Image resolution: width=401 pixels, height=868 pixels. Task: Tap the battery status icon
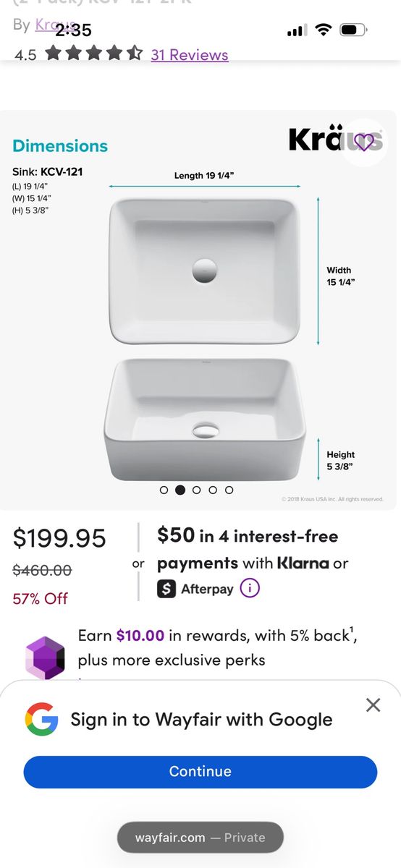[x=353, y=30]
